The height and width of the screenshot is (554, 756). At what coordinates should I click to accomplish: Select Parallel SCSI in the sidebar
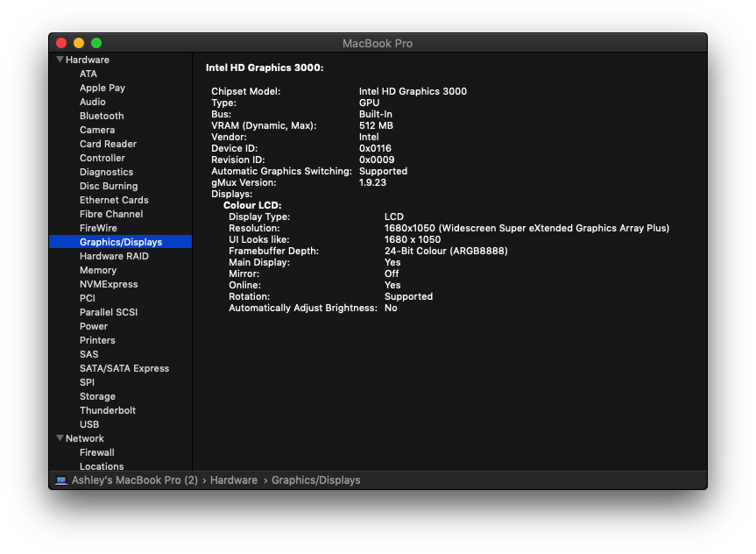[x=109, y=312]
